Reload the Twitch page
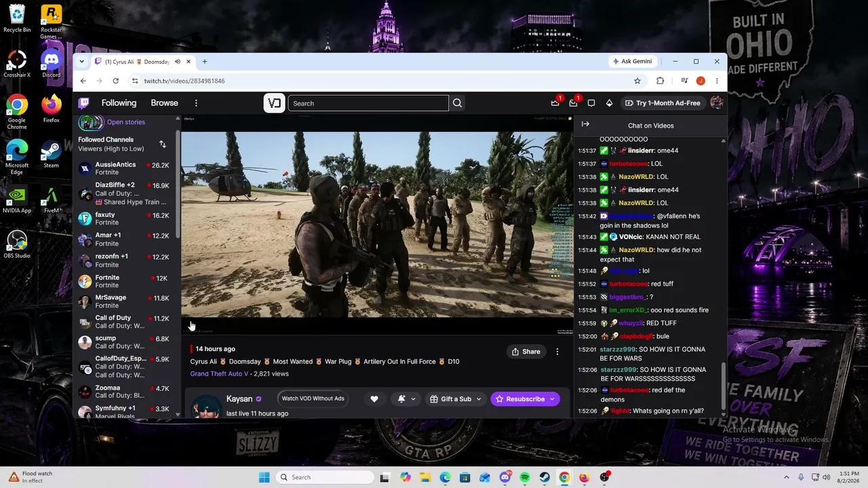 pos(116,81)
